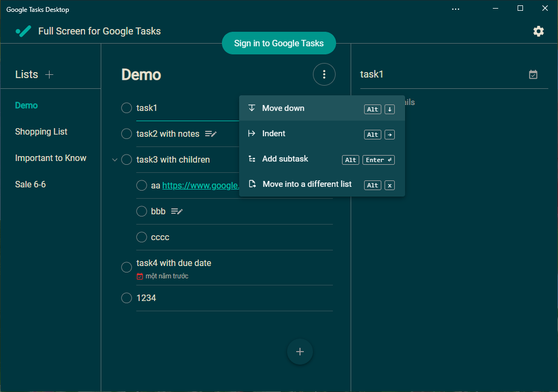Select the task2 with notes text
This screenshot has height=392, width=558.
pyautogui.click(x=168, y=134)
